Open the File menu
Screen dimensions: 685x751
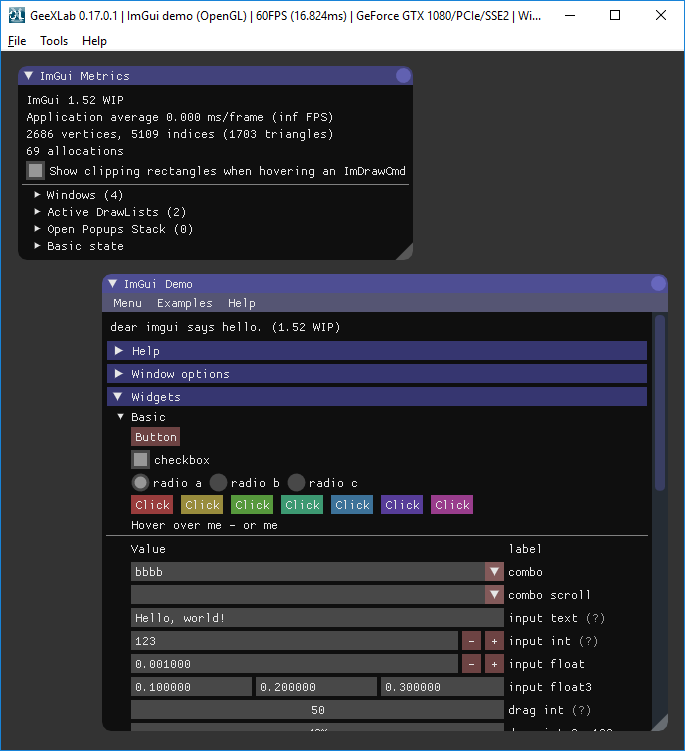[17, 41]
